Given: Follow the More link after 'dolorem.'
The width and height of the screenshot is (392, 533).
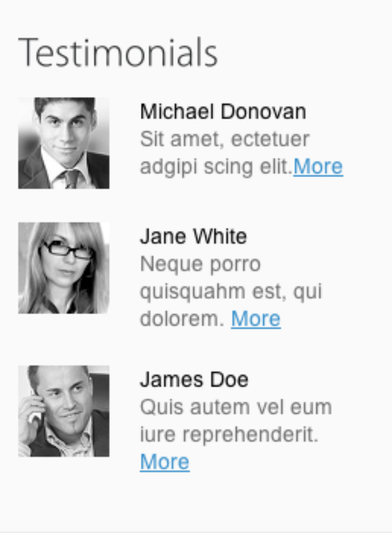Looking at the screenshot, I should (256, 319).
